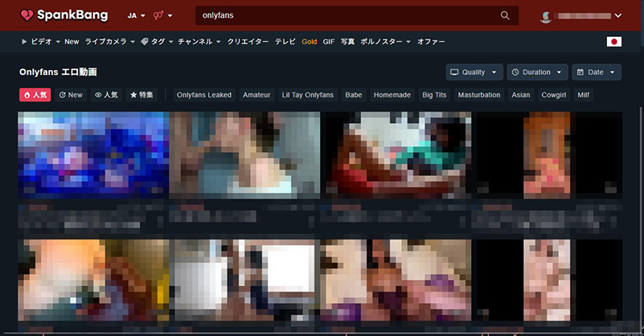This screenshot has height=336, width=644.
Task: Open the orientation selector icon dropdown
Action: [162, 15]
